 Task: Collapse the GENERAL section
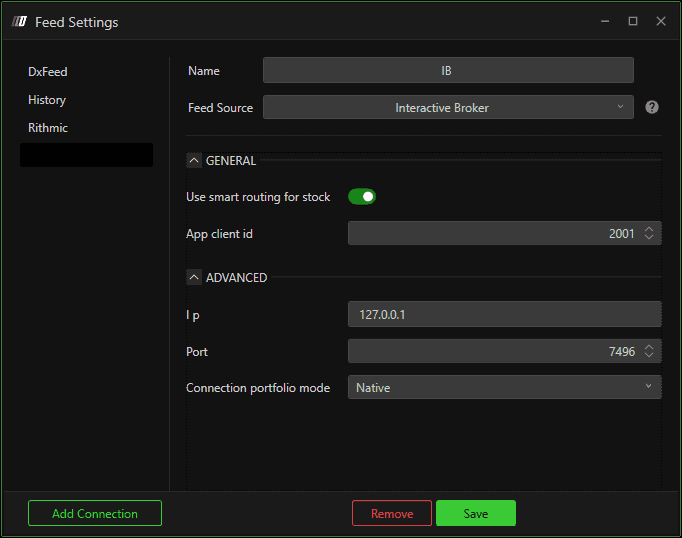click(194, 160)
